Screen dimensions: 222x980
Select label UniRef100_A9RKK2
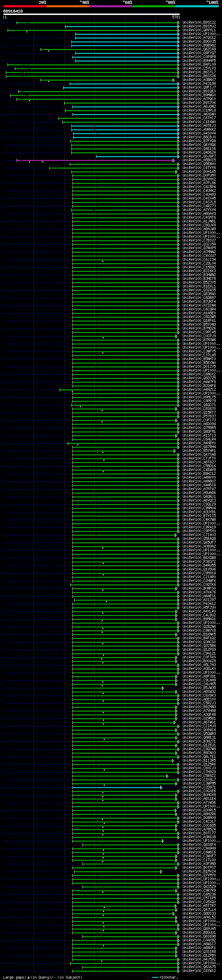(x=199, y=129)
